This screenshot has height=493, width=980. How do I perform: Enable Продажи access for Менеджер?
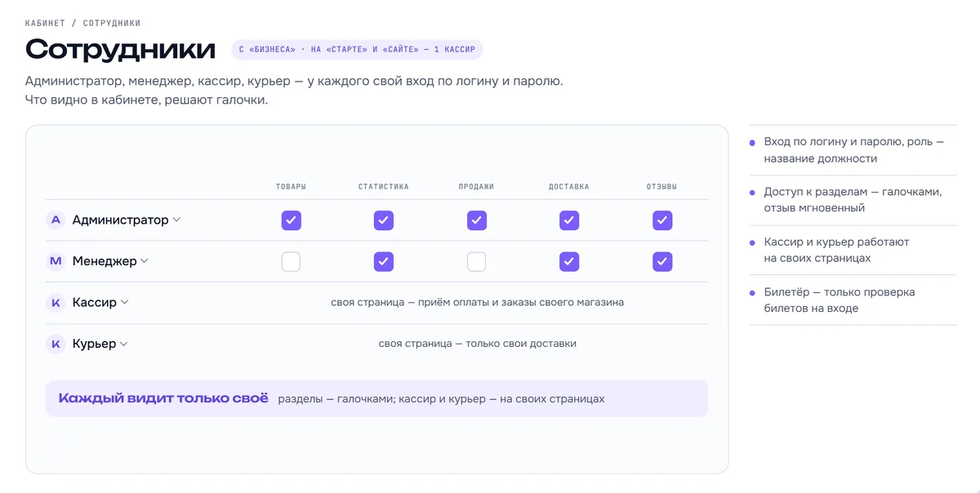click(x=477, y=262)
